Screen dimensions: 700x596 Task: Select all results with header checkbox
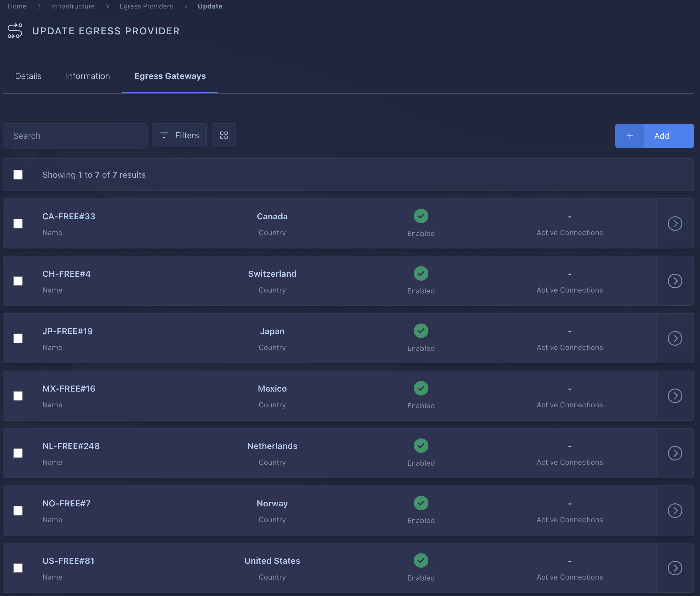pyautogui.click(x=18, y=175)
